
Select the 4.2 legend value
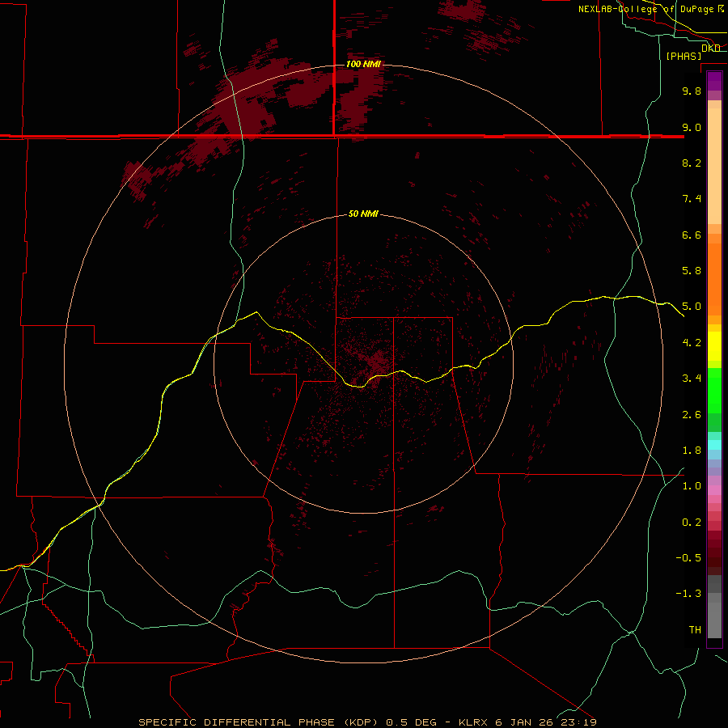point(692,343)
